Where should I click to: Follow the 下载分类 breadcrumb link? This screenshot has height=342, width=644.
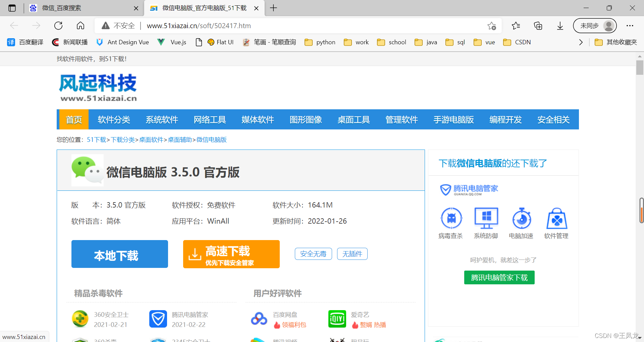pyautogui.click(x=123, y=139)
